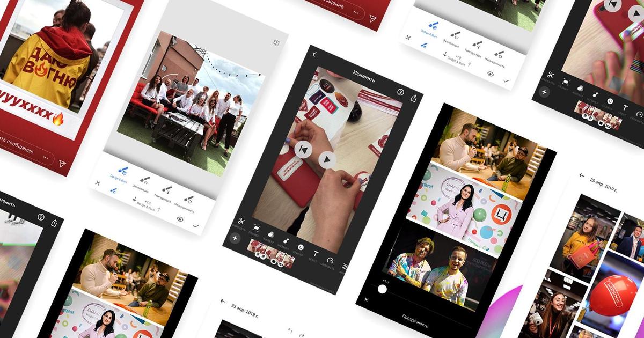Tap the back arrow in the center video editor
Viewport: 644px width, 338px height.
314,55
